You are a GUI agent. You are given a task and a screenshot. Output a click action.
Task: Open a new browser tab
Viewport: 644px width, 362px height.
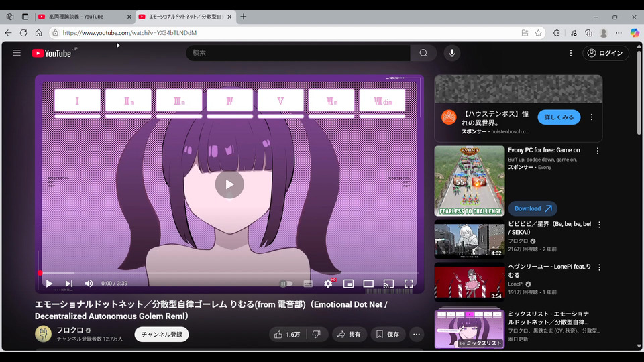click(x=244, y=17)
